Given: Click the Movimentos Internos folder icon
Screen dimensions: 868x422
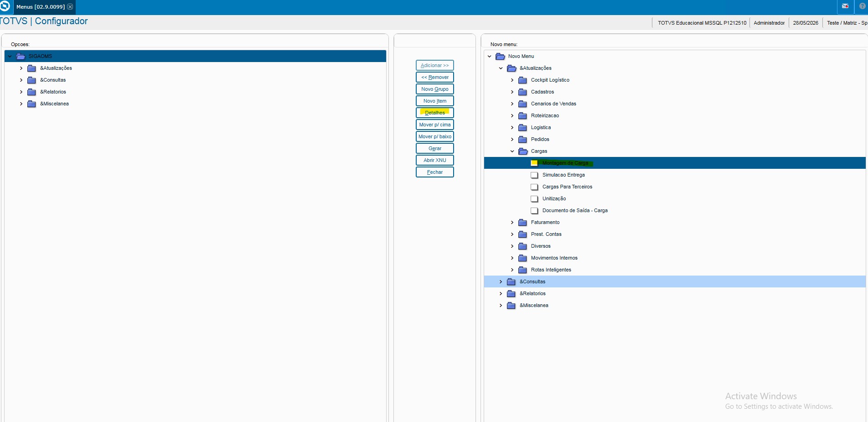Looking at the screenshot, I should pos(522,258).
